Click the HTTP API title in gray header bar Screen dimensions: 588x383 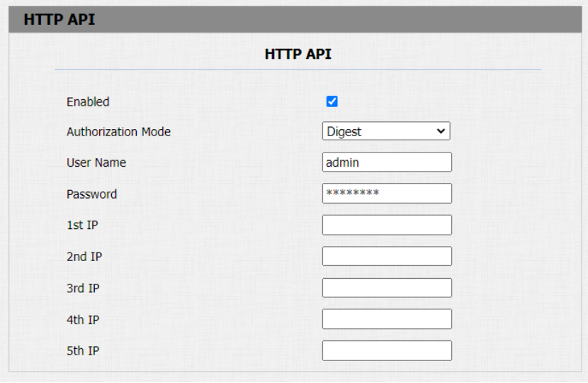(x=60, y=20)
